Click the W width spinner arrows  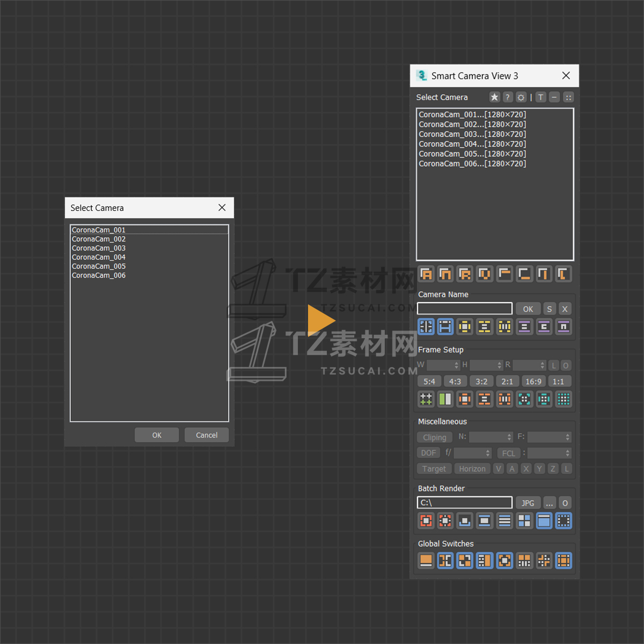pyautogui.click(x=457, y=365)
